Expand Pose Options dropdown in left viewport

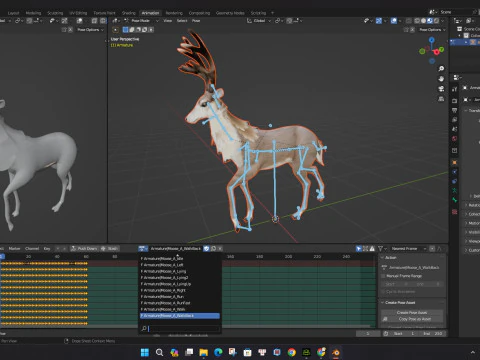[90, 30]
